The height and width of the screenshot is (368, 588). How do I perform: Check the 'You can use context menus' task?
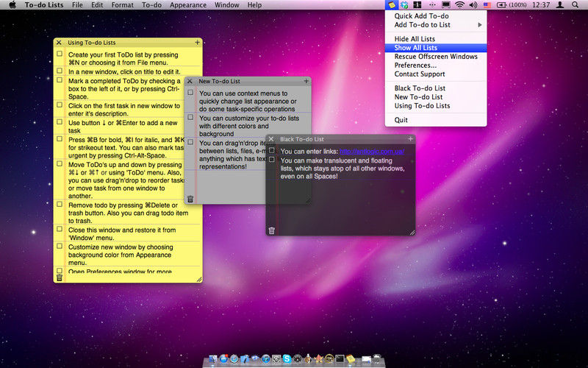[x=190, y=93]
